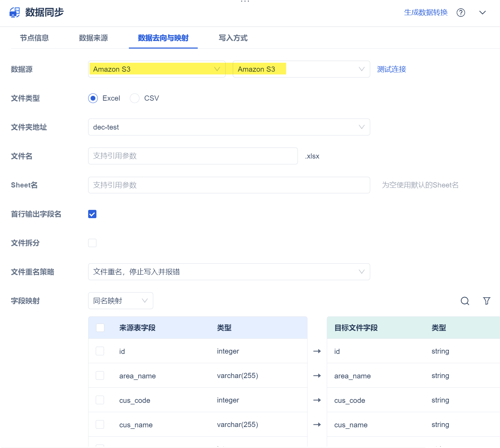Switch to the 数据来源 tab
Screen dimensions: 500x448
click(93, 38)
